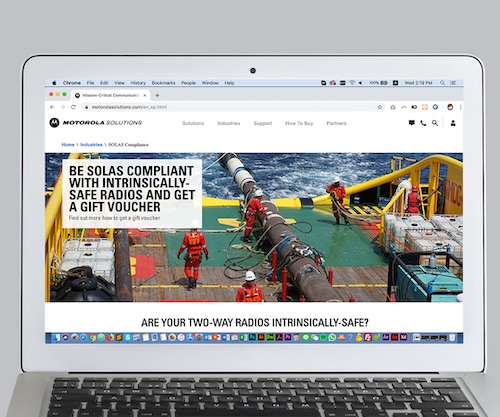Click the phone contact icon
The height and width of the screenshot is (417, 500).
(423, 123)
